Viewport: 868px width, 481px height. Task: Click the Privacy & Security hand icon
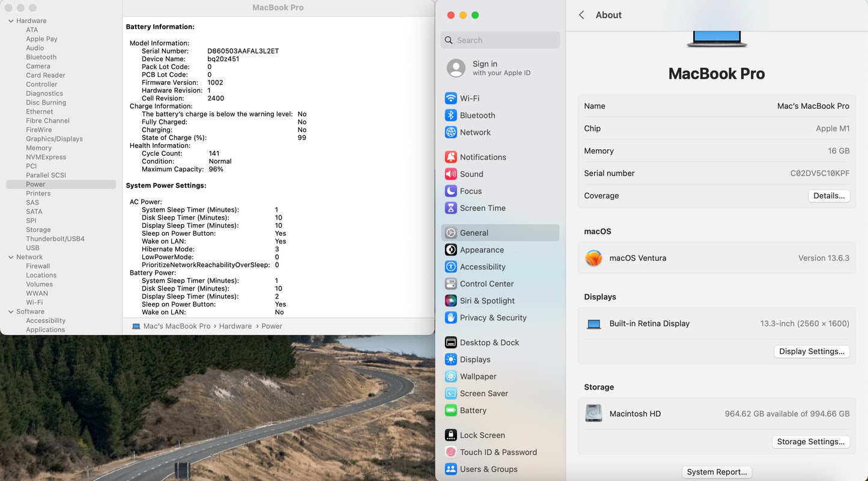tap(451, 317)
